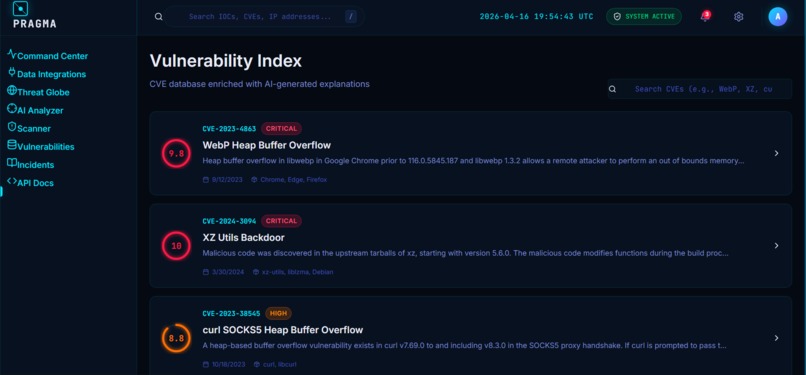Click xz-utils, liblzma, Debian label
The height and width of the screenshot is (375, 806).
(298, 272)
